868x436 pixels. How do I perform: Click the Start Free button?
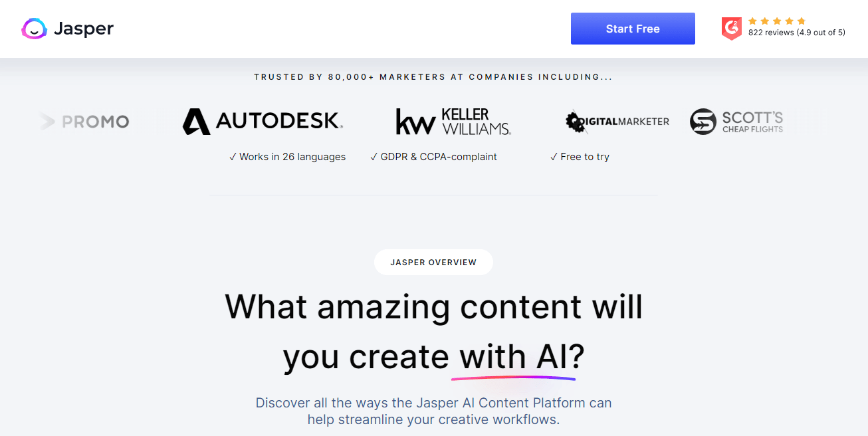pos(632,29)
